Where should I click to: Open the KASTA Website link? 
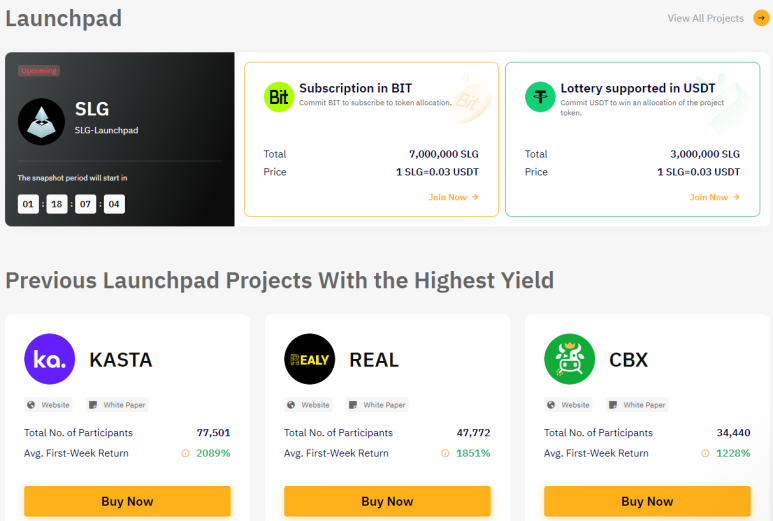(x=48, y=405)
